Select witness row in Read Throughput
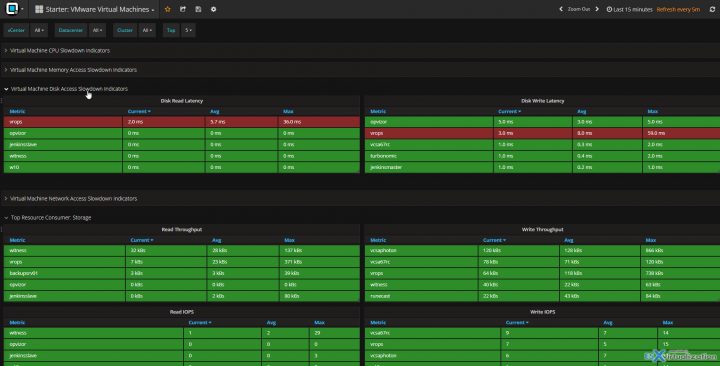The width and height of the screenshot is (720, 366). pos(182,250)
